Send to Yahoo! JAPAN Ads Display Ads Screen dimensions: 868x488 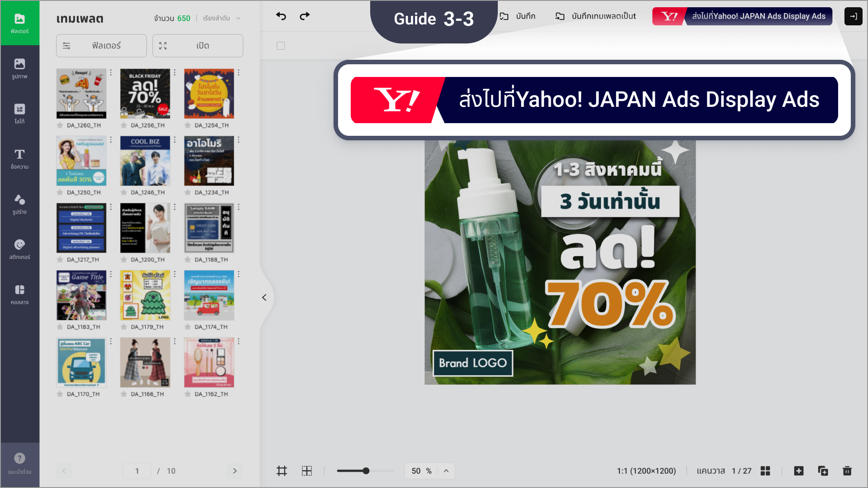pos(742,16)
